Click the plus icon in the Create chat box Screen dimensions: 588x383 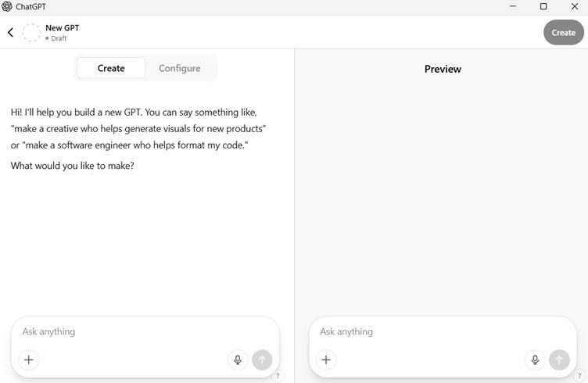[29, 360]
